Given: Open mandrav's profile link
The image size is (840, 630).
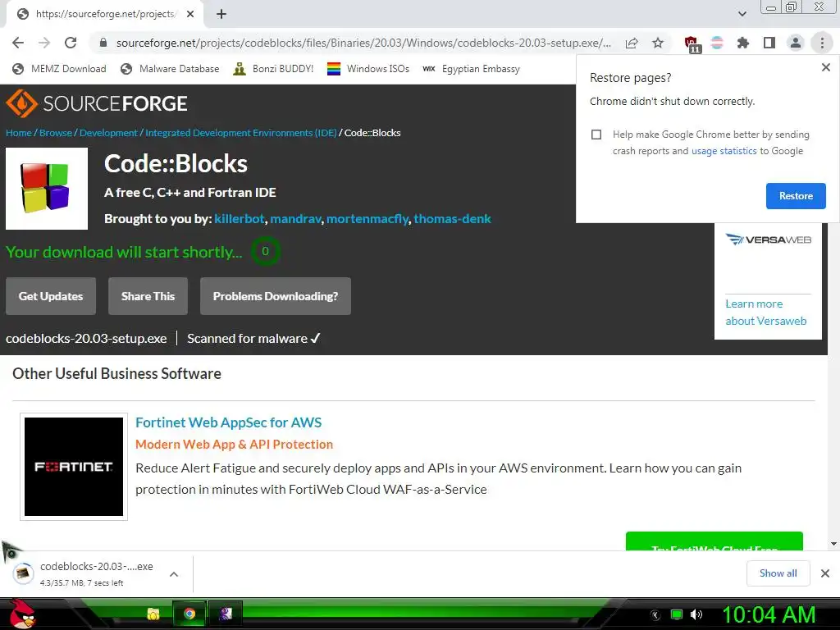Looking at the screenshot, I should coord(295,218).
